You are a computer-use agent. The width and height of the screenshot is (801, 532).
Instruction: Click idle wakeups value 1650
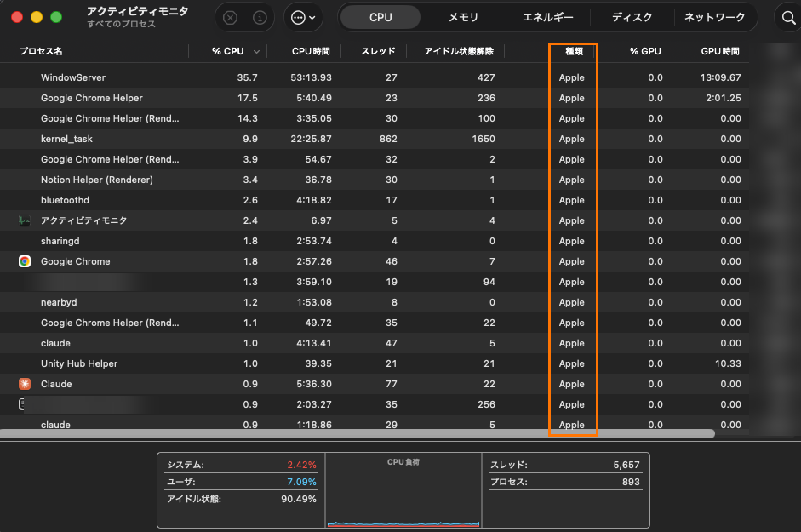483,139
